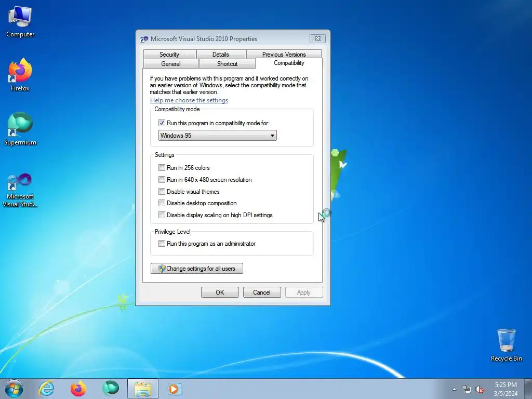Show hidden system tray icons

(x=454, y=389)
